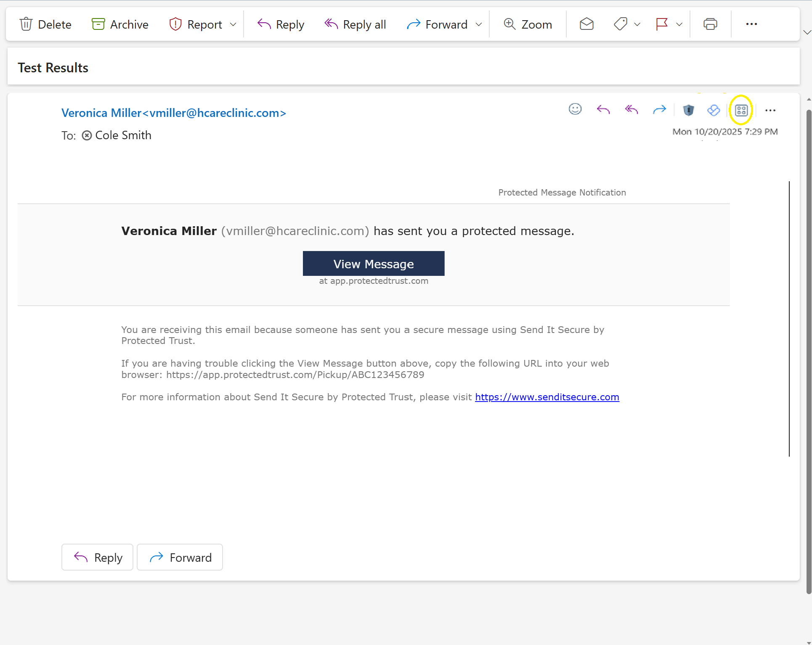Open the Categorize tag dropdown arrow
The image size is (812, 645).
(637, 24)
